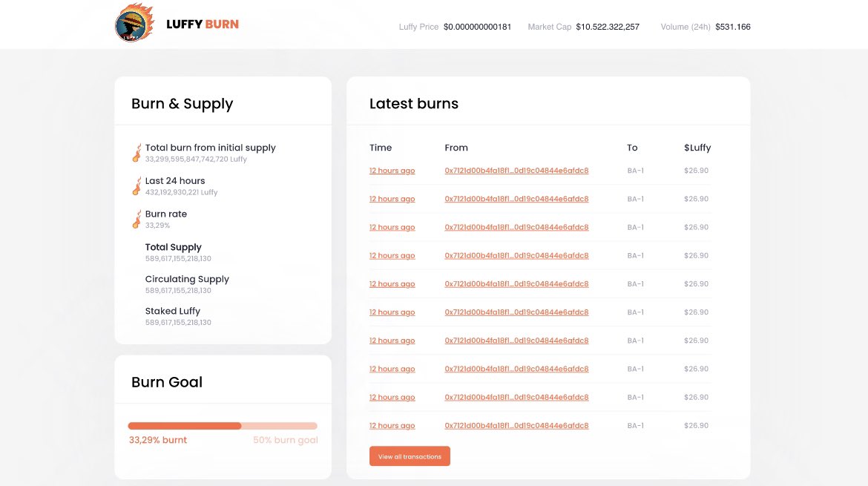Select BA-1 in the first burn row
Screen dimensions: 868x486
636,171
